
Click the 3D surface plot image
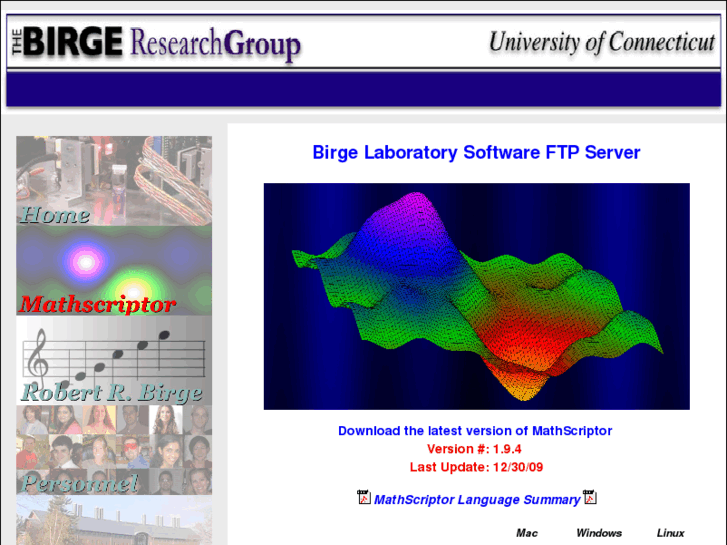(x=477, y=296)
